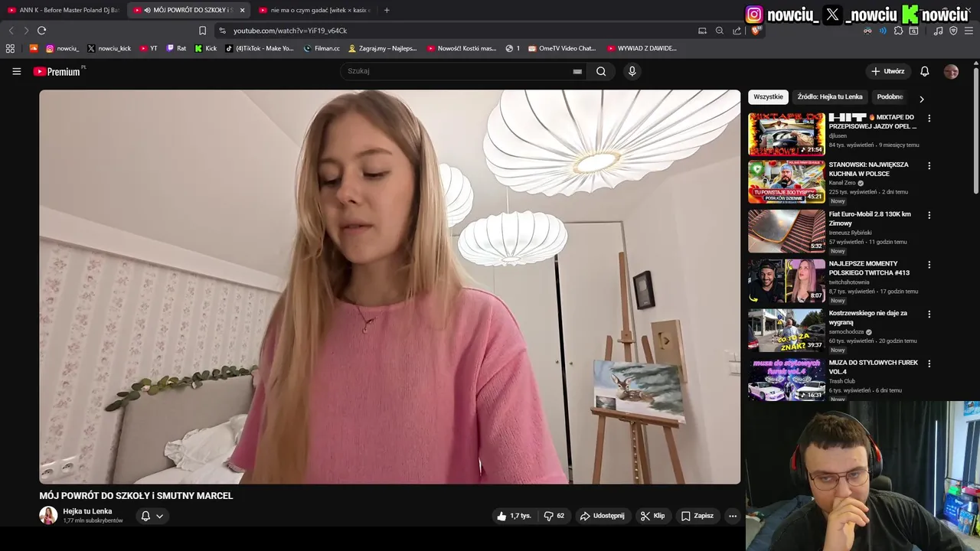Screen dimensions: 980x551
Task: Open the Hejka tu Lenka channel name link
Action: click(x=87, y=511)
